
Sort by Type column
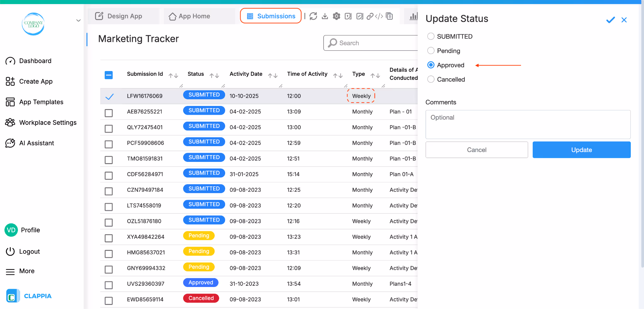coord(375,75)
